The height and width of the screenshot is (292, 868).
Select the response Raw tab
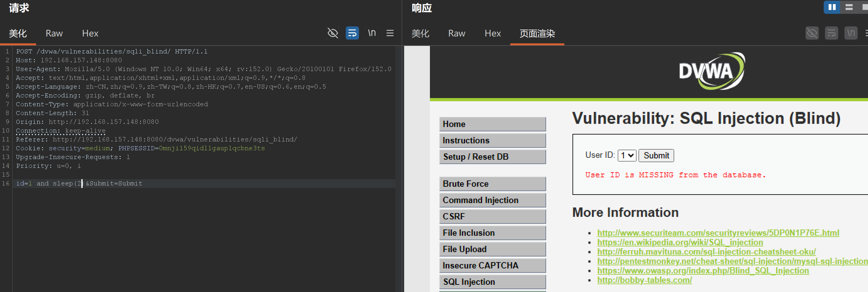coord(457,33)
